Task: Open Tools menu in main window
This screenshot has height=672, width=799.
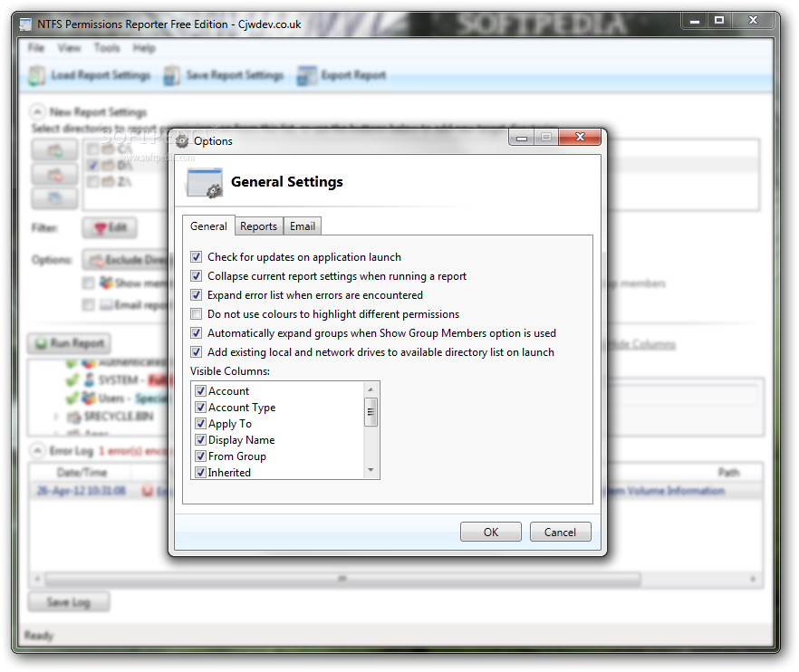Action: [x=107, y=48]
